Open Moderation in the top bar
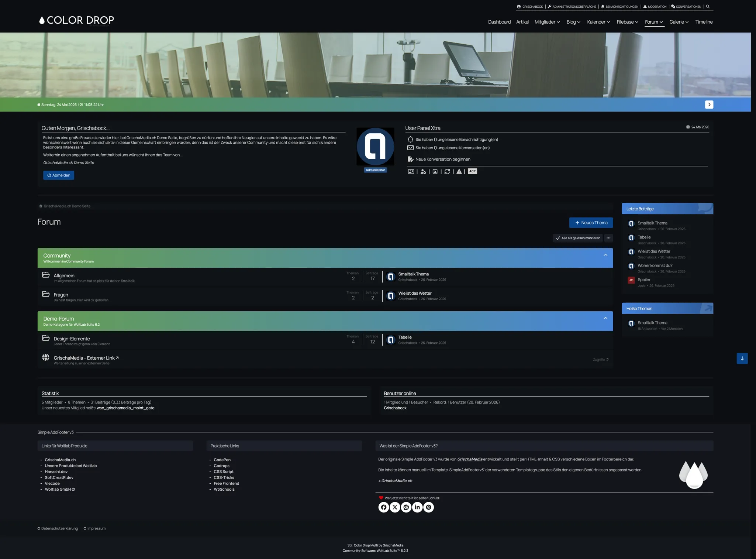The height and width of the screenshot is (559, 756). point(655,7)
